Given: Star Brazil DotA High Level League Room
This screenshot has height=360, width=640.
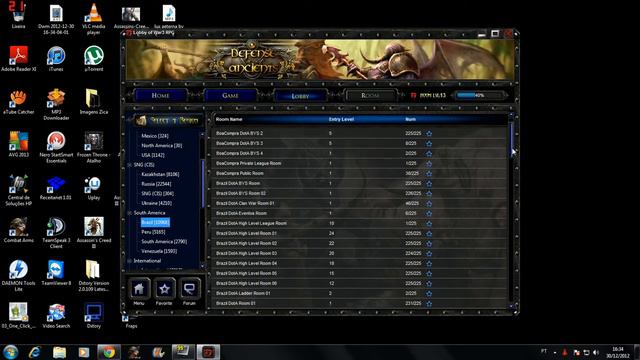Looking at the screenshot, I should (x=429, y=224).
